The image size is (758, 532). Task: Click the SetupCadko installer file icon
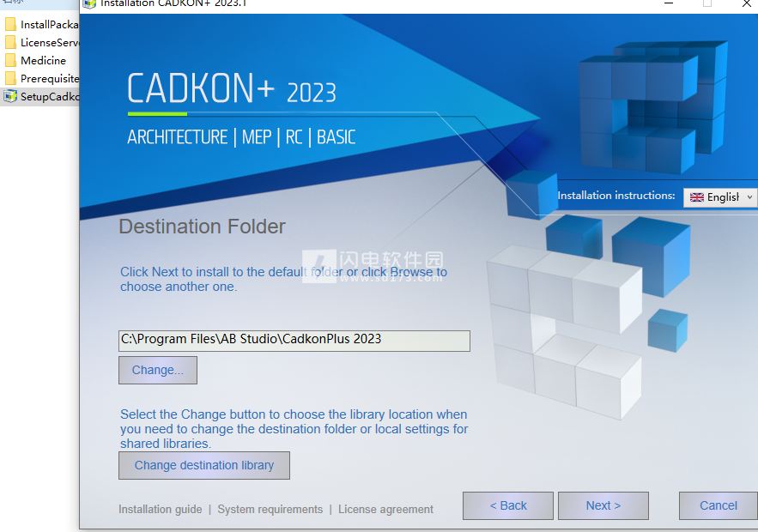[x=10, y=96]
